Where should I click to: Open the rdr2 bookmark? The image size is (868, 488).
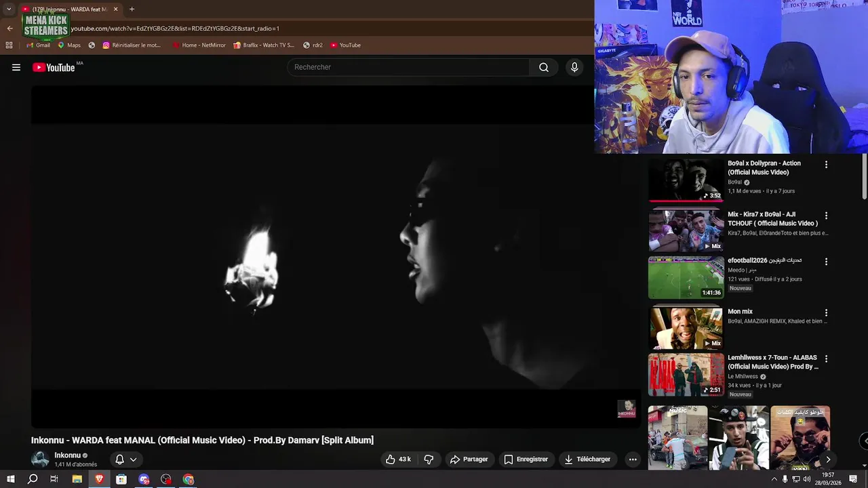pyautogui.click(x=313, y=45)
